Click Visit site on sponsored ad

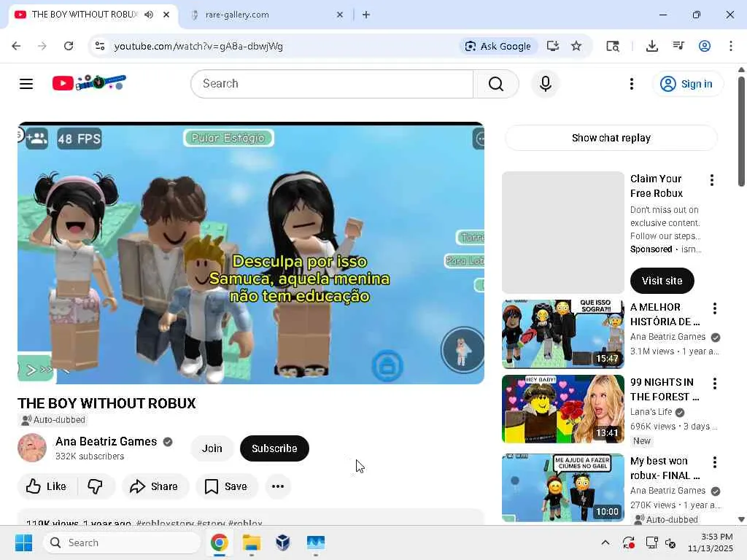tap(662, 281)
